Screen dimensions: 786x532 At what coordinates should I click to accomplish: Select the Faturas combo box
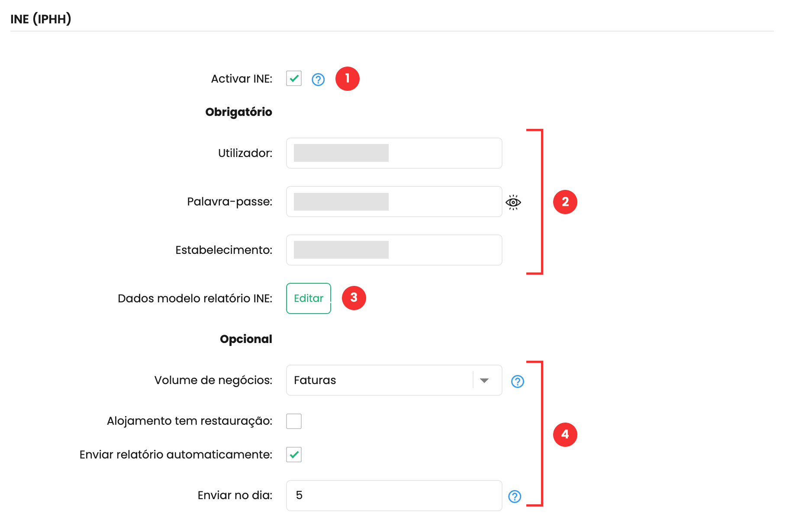pyautogui.click(x=394, y=380)
